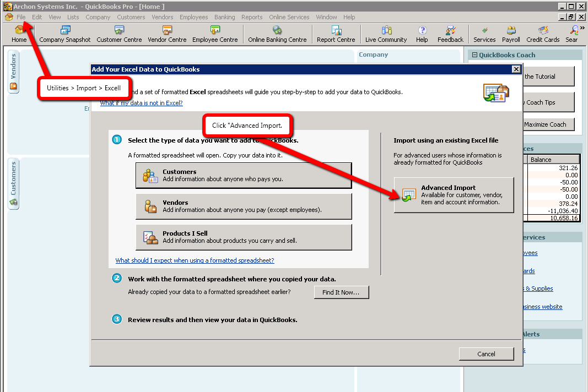Click the Vendors import button

pyautogui.click(x=244, y=206)
